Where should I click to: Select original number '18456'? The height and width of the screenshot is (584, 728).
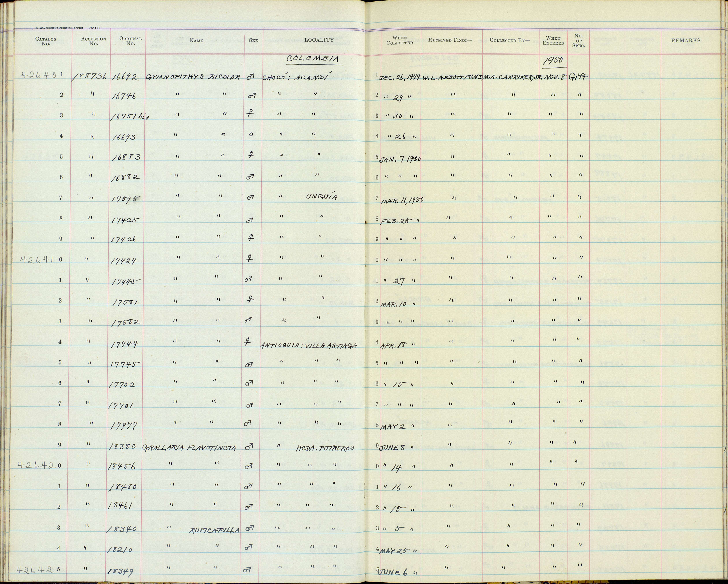tap(122, 467)
